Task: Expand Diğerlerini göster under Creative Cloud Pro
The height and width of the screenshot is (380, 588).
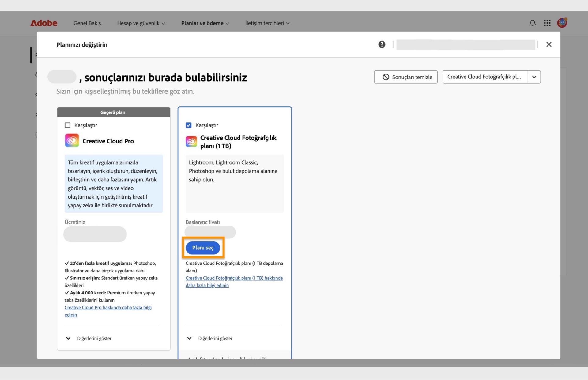Action: 68,338
